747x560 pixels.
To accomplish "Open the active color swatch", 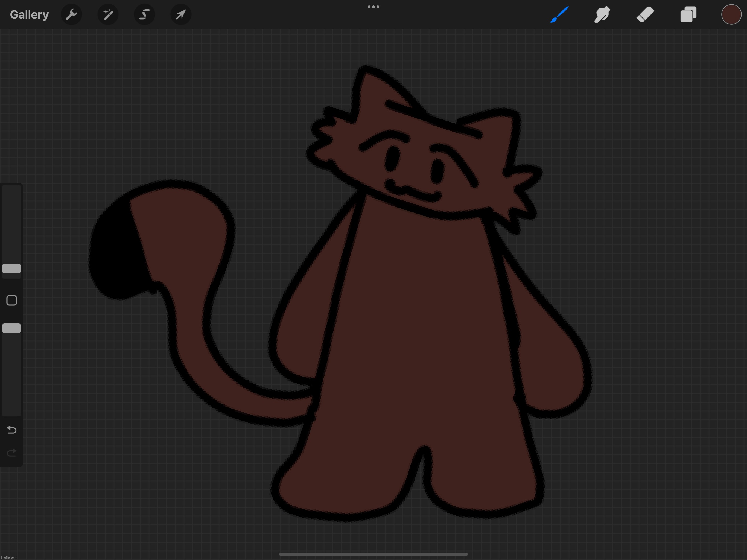I will tap(731, 14).
